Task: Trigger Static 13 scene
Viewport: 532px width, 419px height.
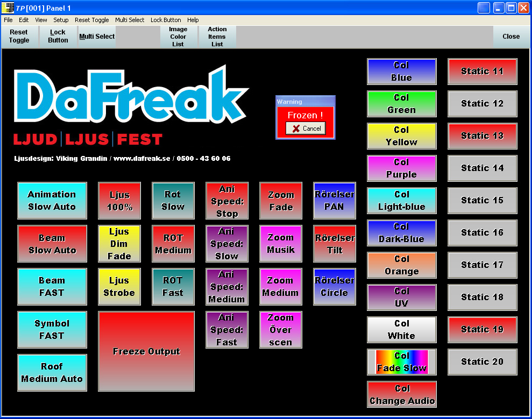Action: 483,136
